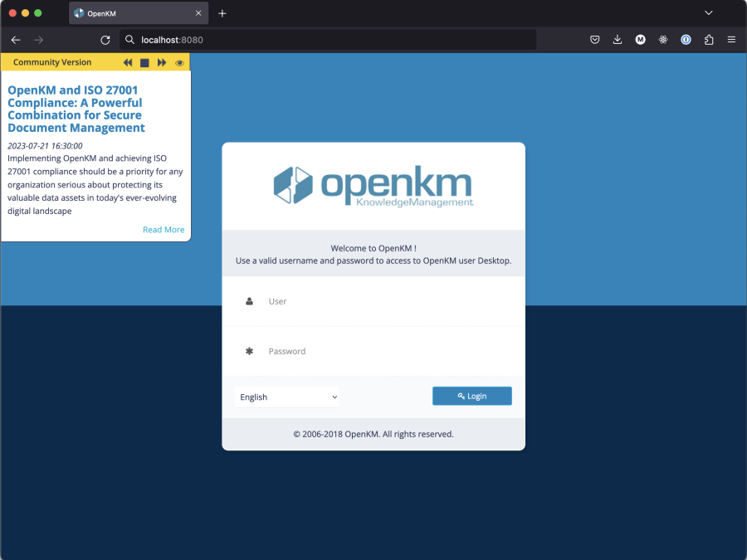Expand the list all tabs chevron
The image size is (747, 560).
pyautogui.click(x=709, y=12)
